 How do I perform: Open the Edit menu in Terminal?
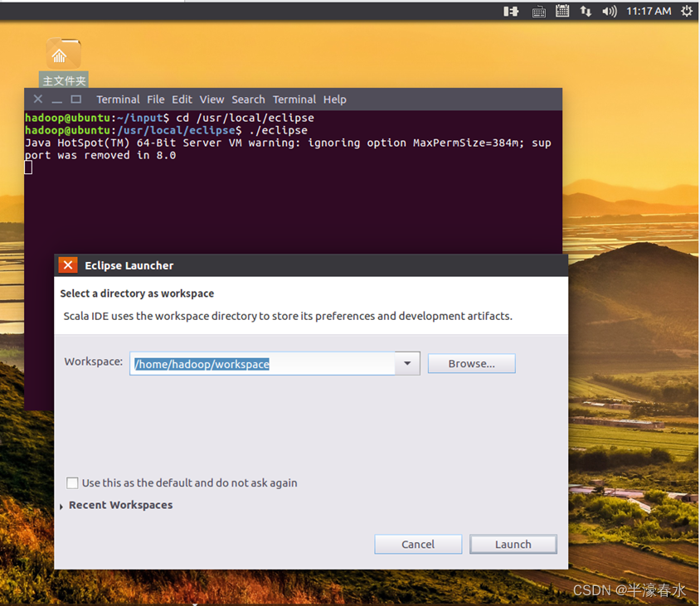click(182, 99)
